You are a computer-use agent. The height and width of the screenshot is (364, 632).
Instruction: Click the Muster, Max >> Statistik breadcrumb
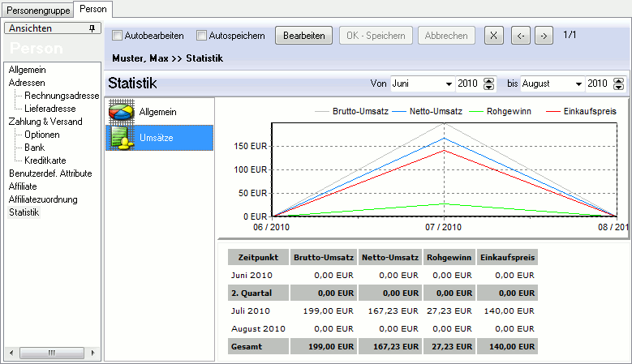tap(168, 58)
